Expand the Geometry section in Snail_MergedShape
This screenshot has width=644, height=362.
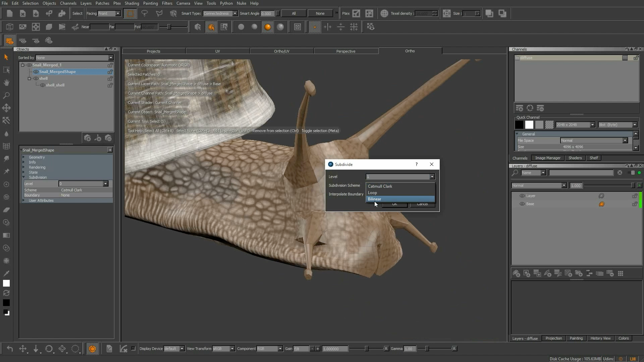click(x=24, y=157)
